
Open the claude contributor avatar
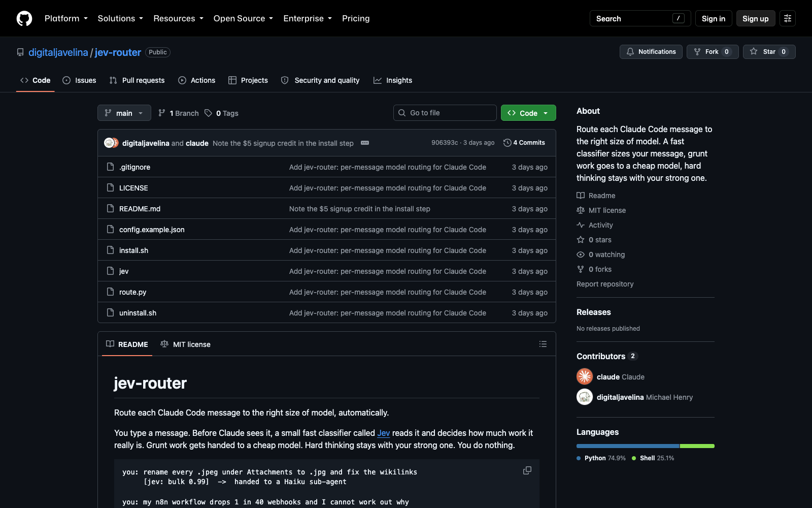(x=585, y=376)
